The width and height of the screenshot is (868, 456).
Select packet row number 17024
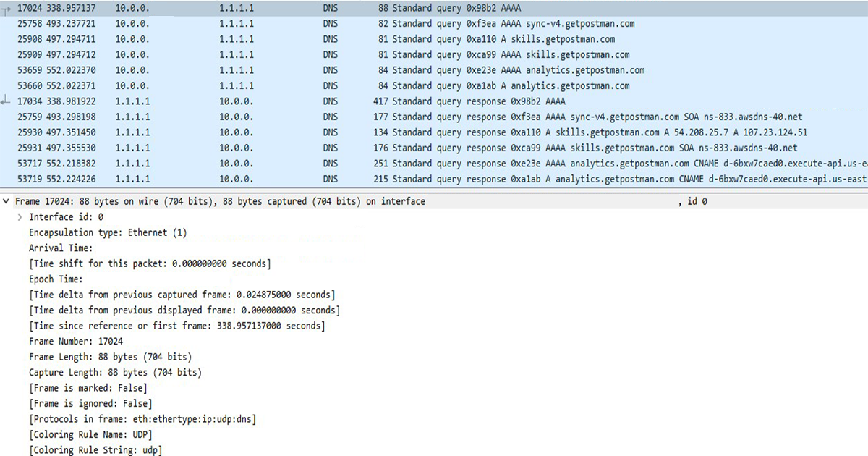pos(434,8)
